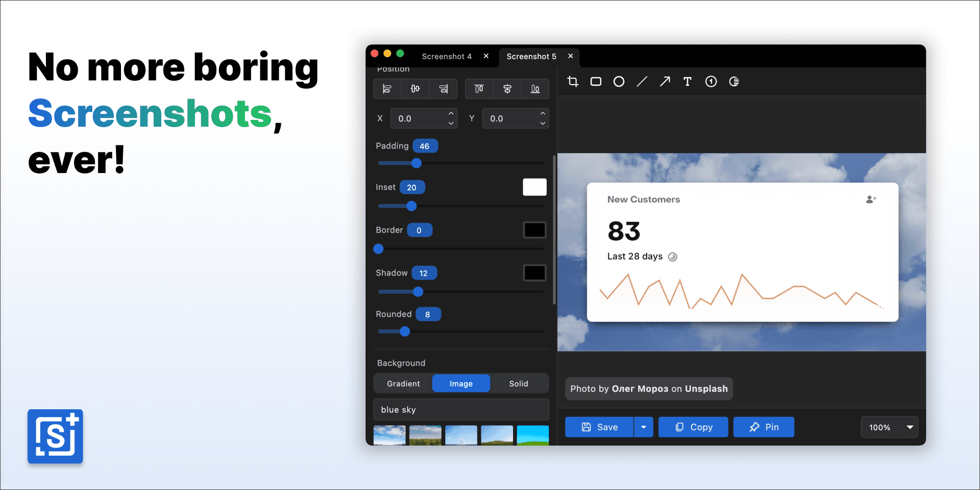The height and width of the screenshot is (490, 980).
Task: Open the black Shadow color swatch
Action: (534, 273)
